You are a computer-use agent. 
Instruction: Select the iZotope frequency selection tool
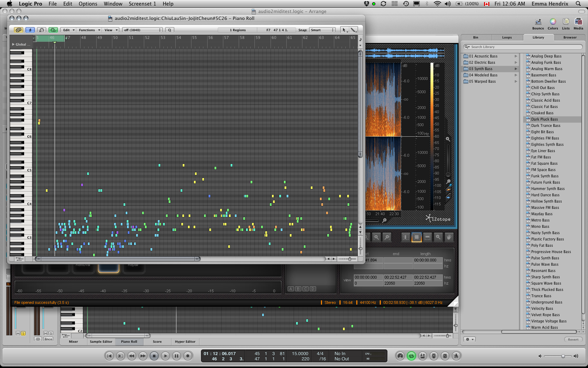427,237
